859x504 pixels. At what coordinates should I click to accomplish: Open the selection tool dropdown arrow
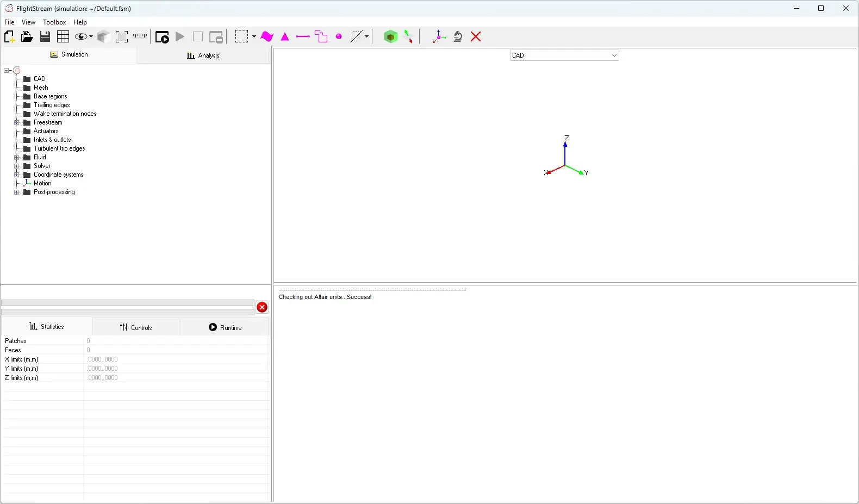pyautogui.click(x=254, y=36)
